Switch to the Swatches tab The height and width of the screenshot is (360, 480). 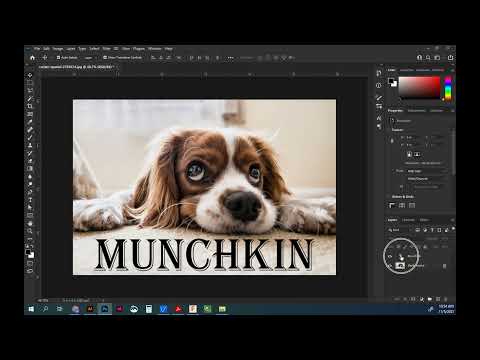click(x=407, y=70)
